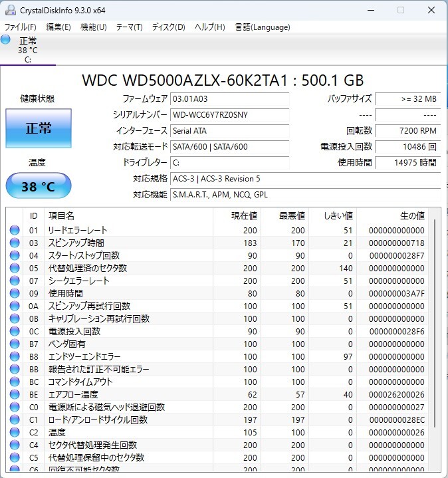448x478 pixels.
Task: Click raw value 000000003A7F in 使用時間 row
Action: point(397,294)
